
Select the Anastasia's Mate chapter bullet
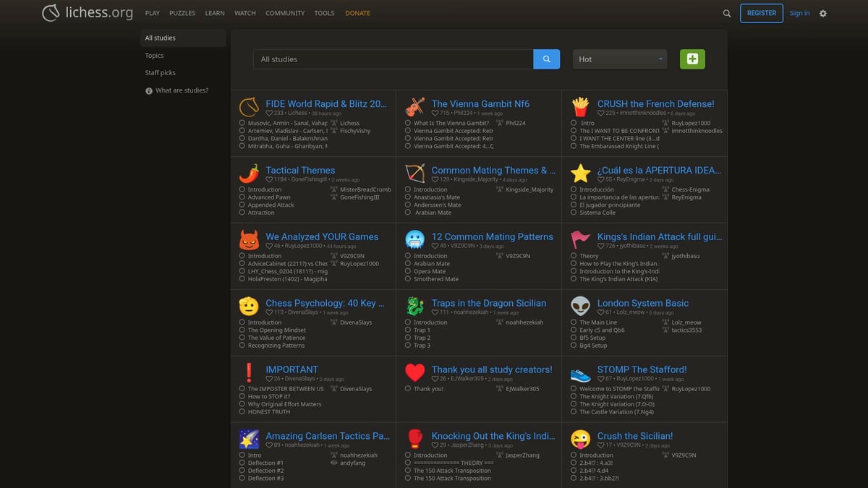click(408, 197)
